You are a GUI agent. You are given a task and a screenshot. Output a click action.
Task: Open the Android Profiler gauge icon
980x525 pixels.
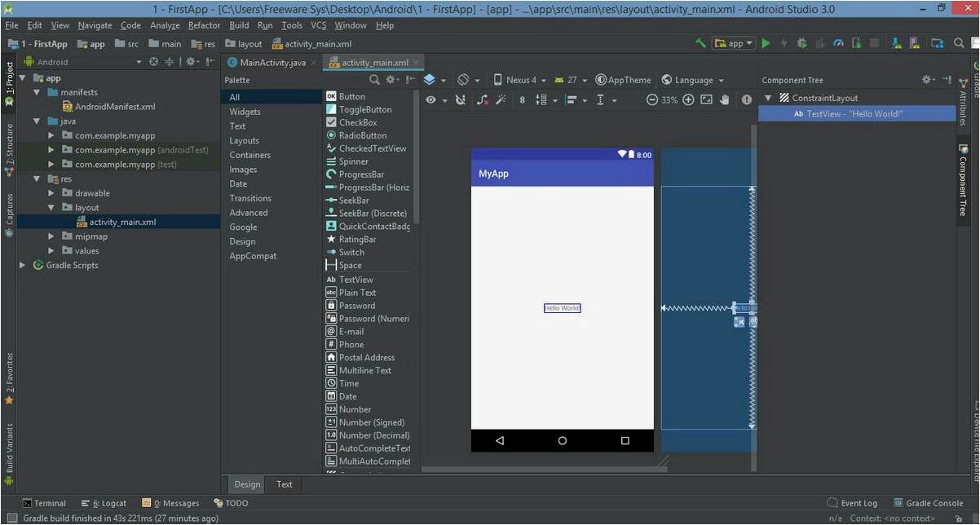(837, 44)
